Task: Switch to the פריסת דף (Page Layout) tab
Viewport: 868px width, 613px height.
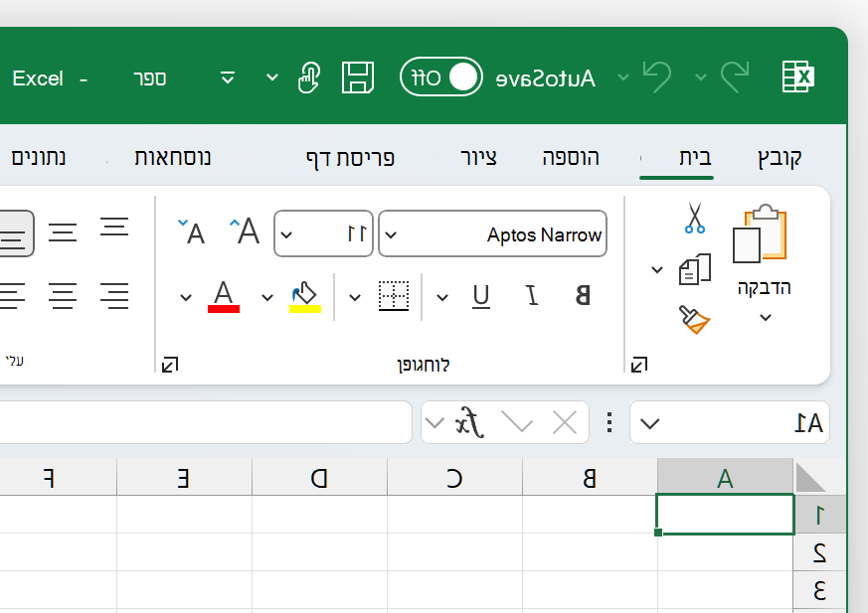Action: click(x=350, y=158)
